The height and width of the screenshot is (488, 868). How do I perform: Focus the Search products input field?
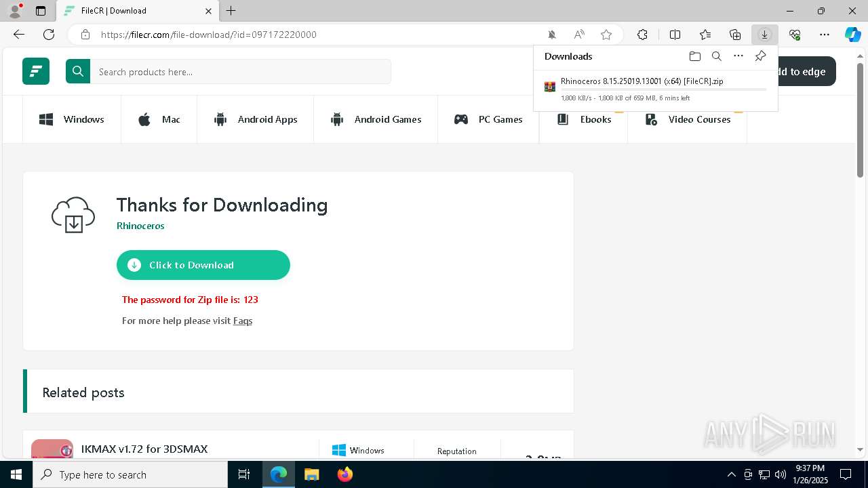point(241,72)
